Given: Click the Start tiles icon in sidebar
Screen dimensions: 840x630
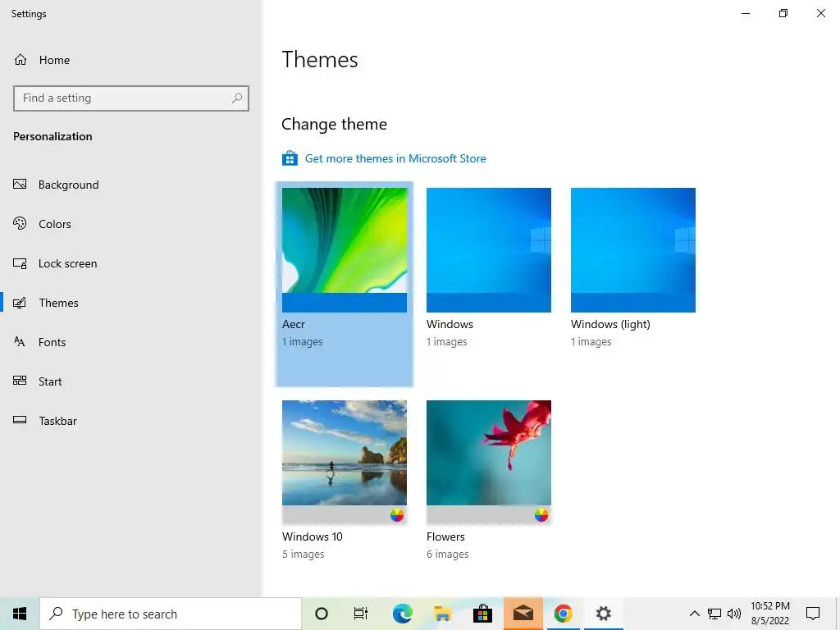Looking at the screenshot, I should [20, 381].
